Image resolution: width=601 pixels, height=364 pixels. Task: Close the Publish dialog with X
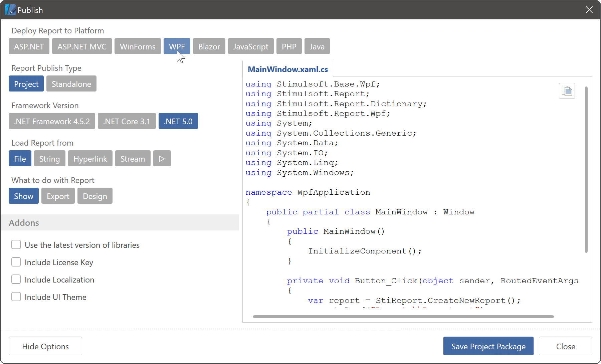point(589,10)
